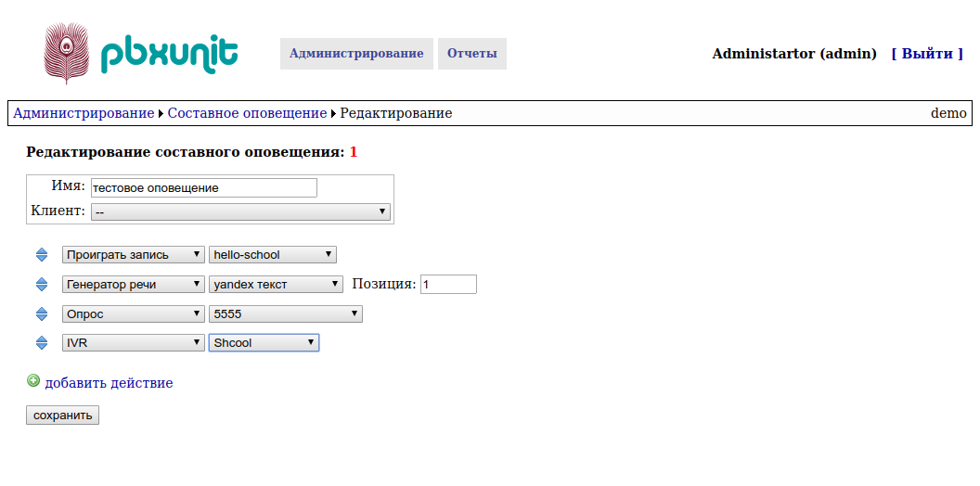Viewport: 980px width, 486px height.
Task: Open the Администрирование menu tab
Action: (356, 54)
